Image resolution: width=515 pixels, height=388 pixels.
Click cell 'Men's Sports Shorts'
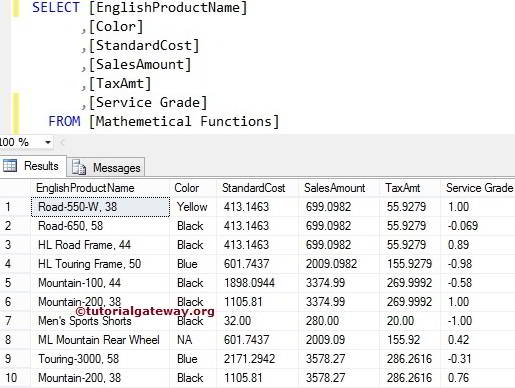coord(100,321)
